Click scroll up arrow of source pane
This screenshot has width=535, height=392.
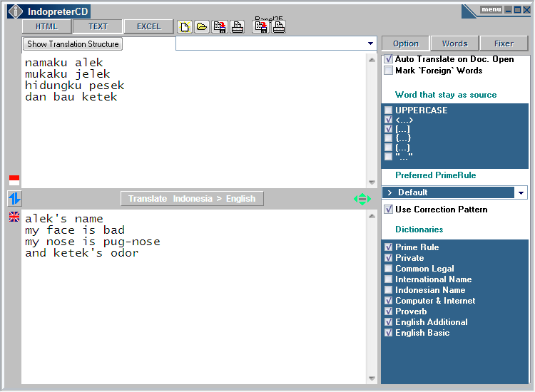[x=372, y=60]
